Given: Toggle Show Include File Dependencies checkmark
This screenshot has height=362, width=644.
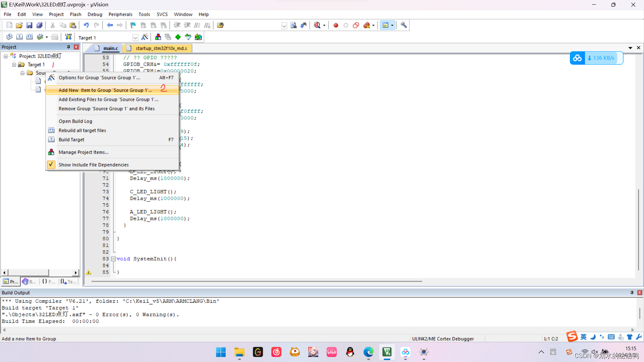Looking at the screenshot, I should (x=51, y=165).
